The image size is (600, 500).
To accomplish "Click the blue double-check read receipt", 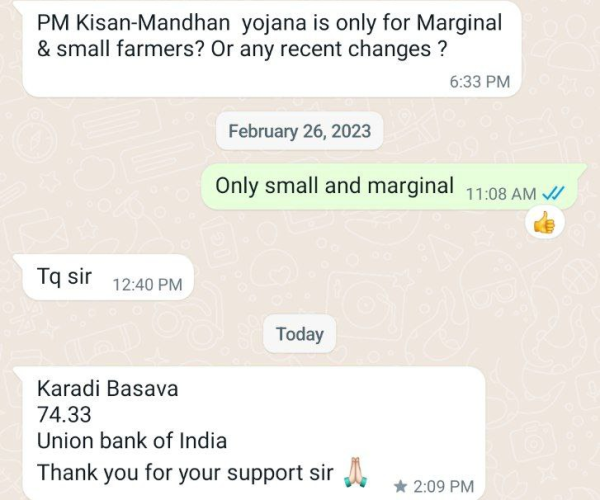I will 553,194.
